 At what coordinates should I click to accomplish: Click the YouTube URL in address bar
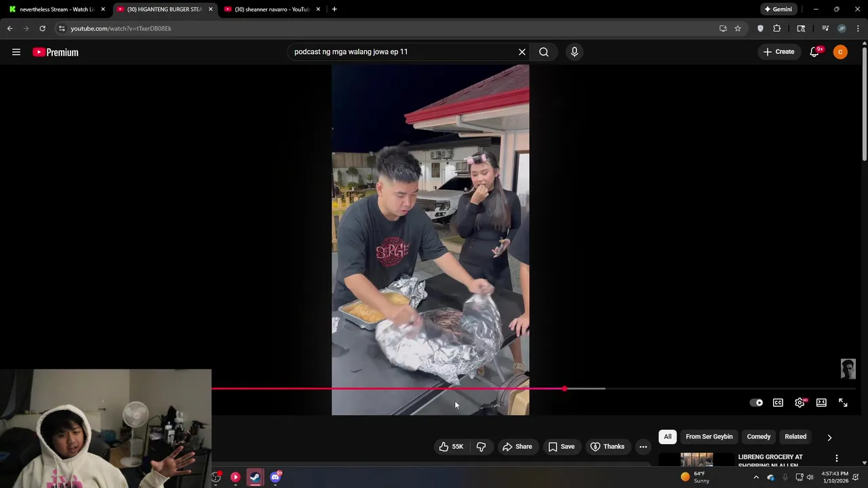(121, 28)
